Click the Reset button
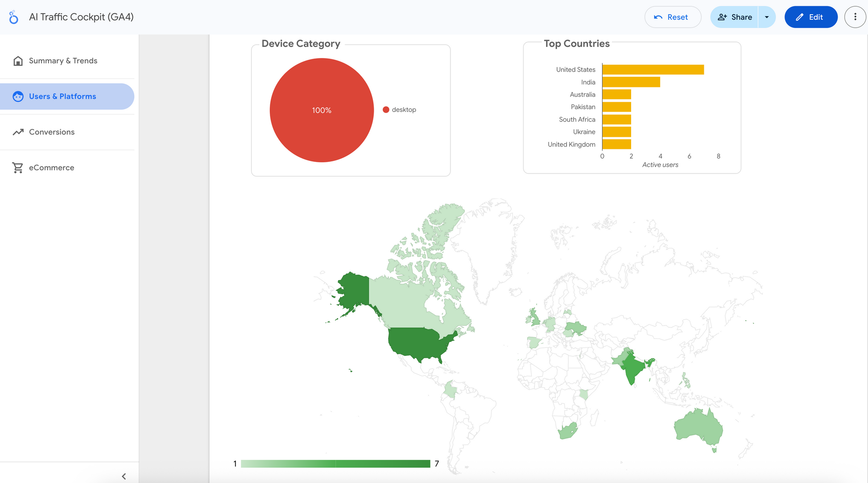Screen dimensions: 868x483 click(x=673, y=17)
